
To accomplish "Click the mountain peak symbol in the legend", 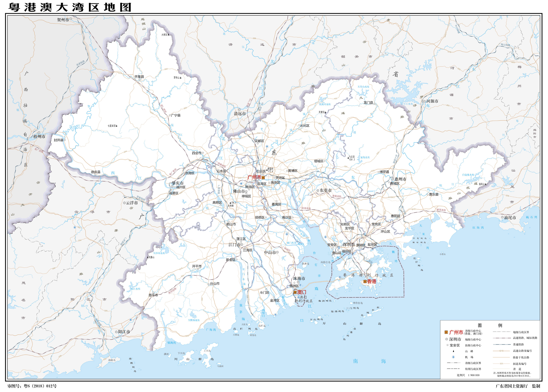I will click(453, 351).
